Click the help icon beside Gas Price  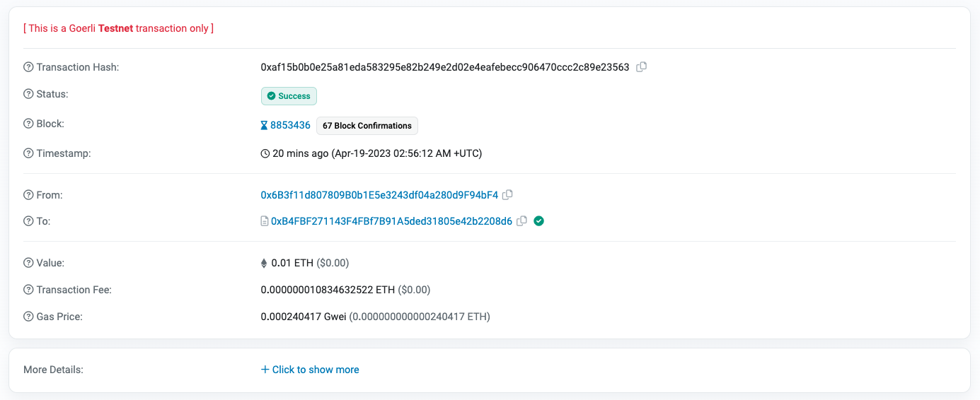pos(28,317)
